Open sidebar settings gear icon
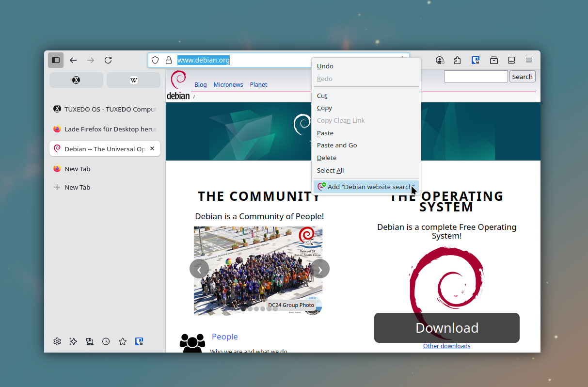 point(57,341)
